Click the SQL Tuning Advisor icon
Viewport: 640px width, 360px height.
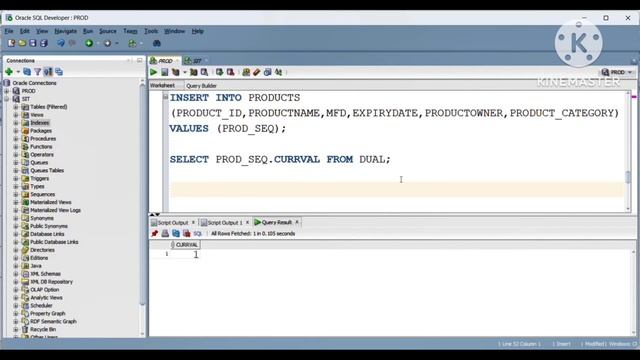[x=204, y=72]
